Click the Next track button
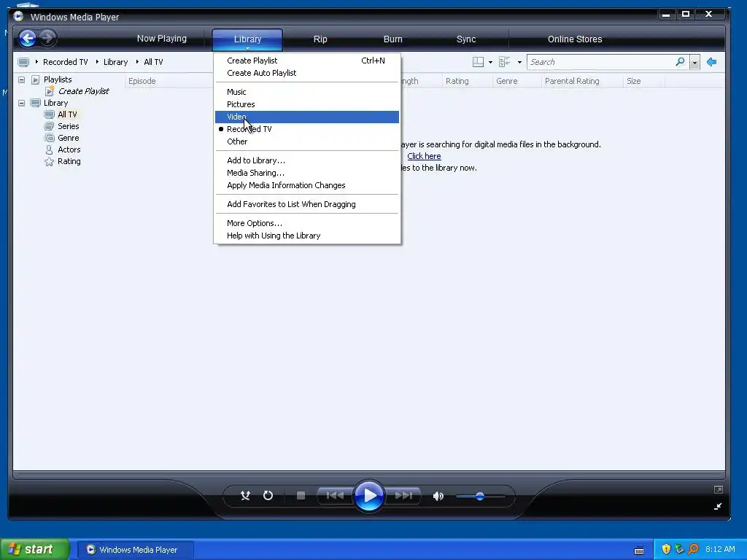 click(x=403, y=496)
